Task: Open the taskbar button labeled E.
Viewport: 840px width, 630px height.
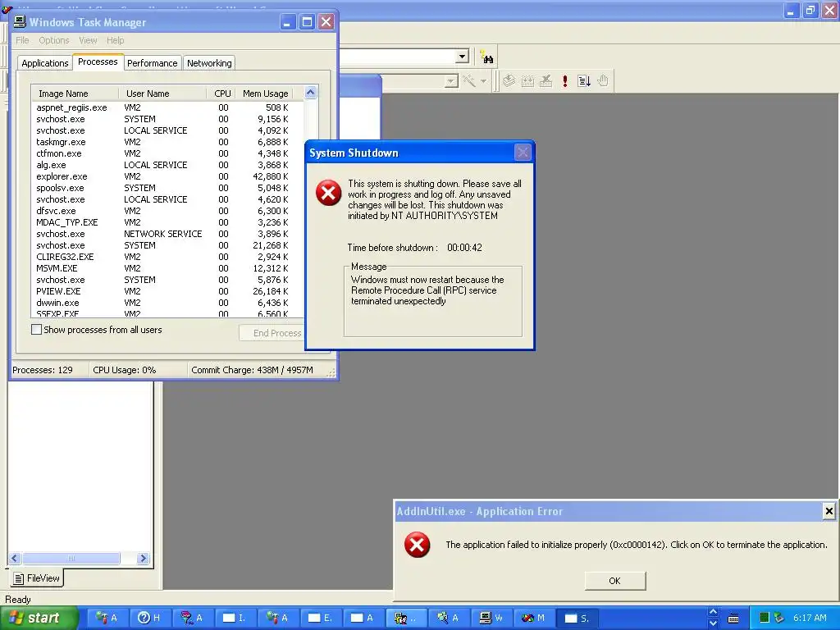Action: click(x=321, y=618)
